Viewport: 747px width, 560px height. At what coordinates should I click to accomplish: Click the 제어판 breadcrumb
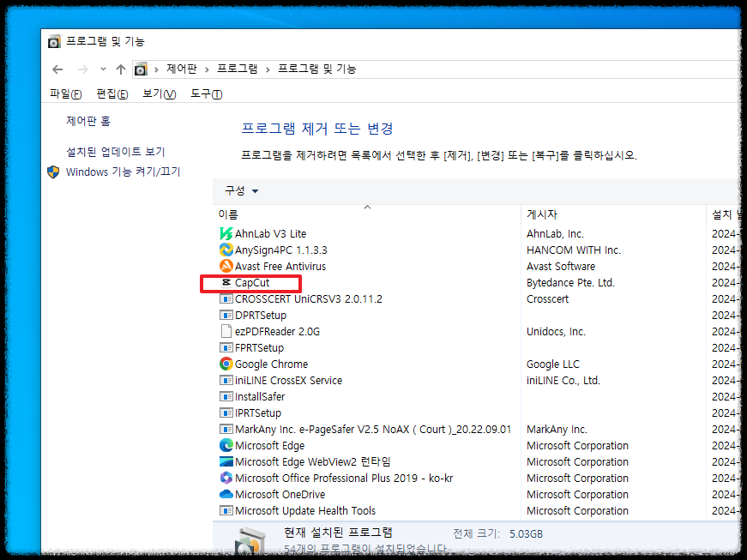[x=182, y=69]
